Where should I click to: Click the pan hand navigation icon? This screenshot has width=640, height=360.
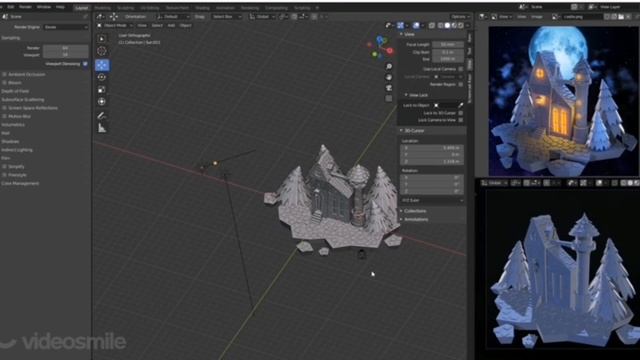coord(389,77)
